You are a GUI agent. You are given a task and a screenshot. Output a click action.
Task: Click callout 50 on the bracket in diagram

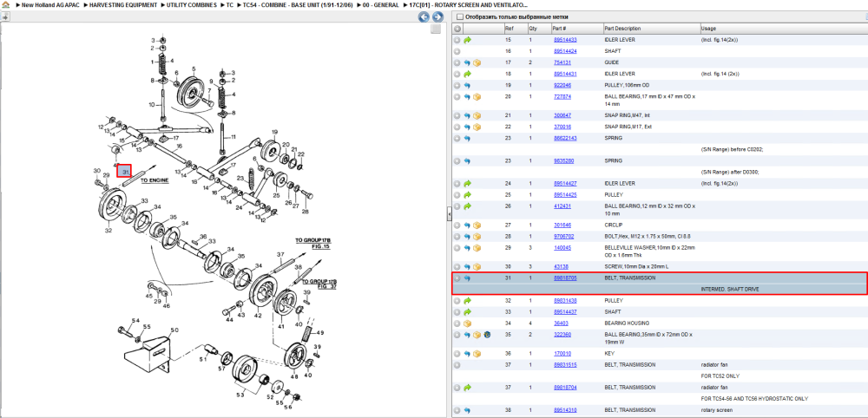(174, 330)
